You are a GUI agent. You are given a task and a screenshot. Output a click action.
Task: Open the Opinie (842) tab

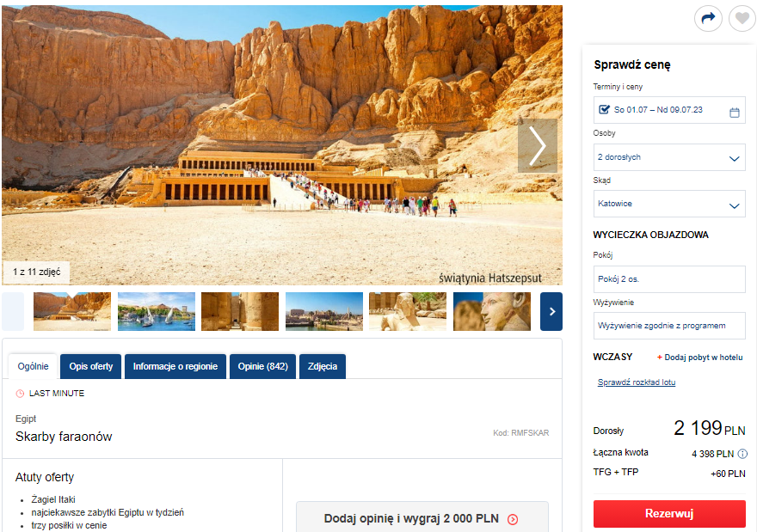click(262, 367)
